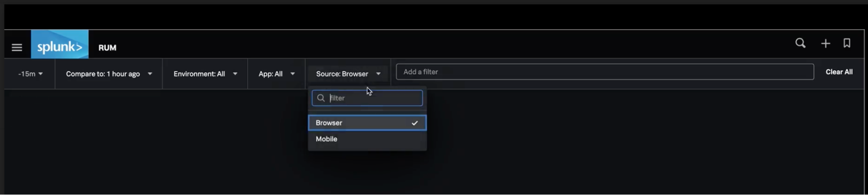
Task: Click the RUM product title
Action: (107, 48)
